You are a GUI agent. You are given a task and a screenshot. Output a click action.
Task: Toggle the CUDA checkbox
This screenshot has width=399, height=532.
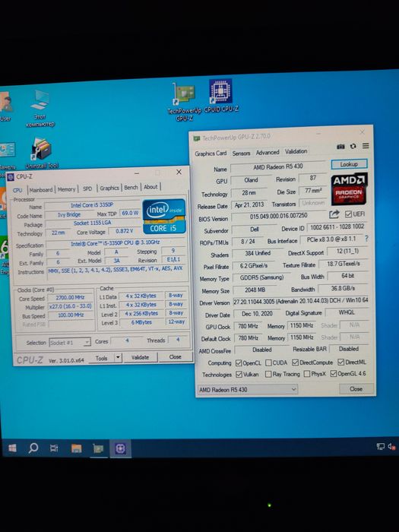tap(268, 363)
